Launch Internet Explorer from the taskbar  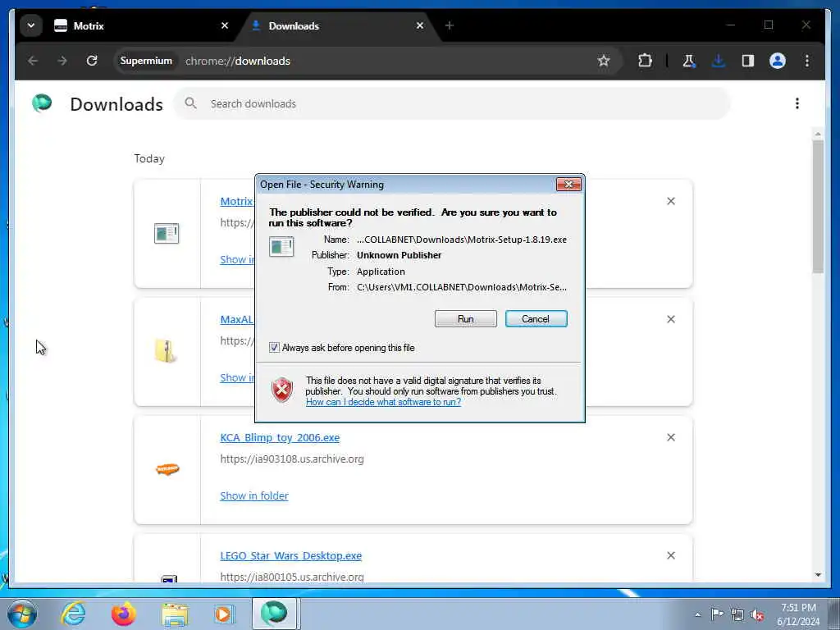coord(73,614)
